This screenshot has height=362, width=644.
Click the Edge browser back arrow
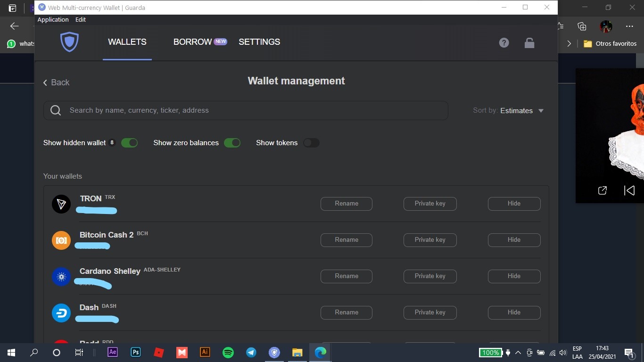click(x=15, y=26)
